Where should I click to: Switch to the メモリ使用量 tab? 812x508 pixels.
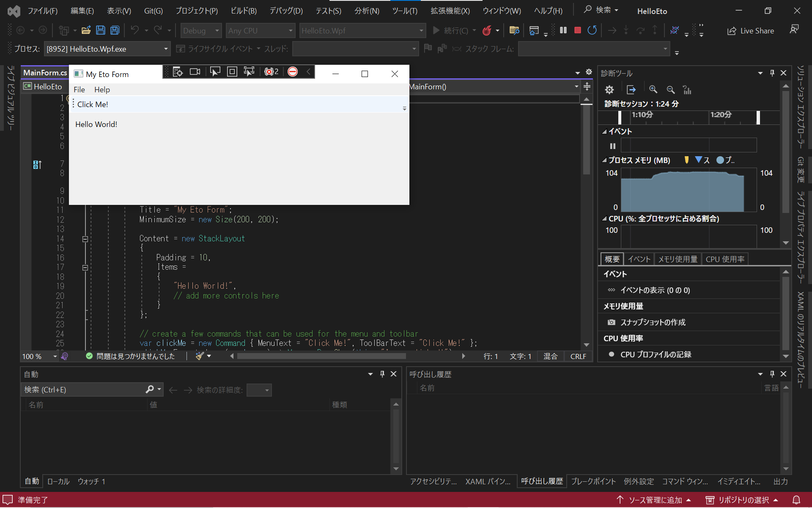(x=678, y=259)
